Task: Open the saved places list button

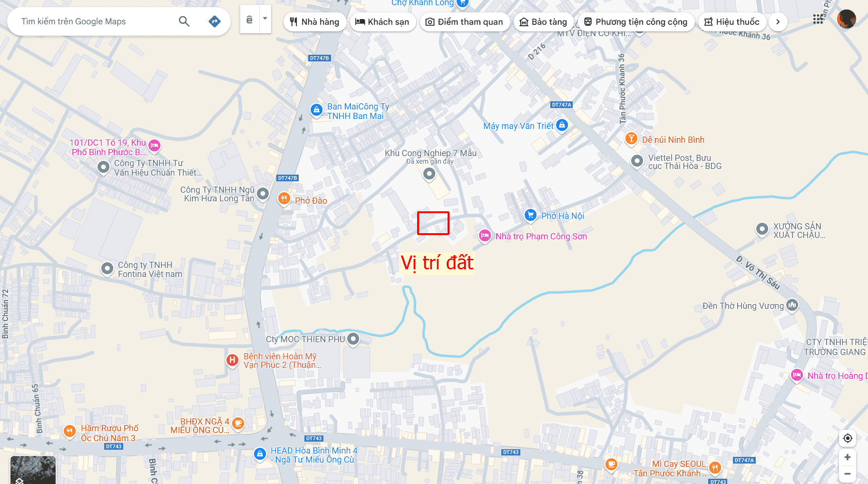Action: (250, 19)
